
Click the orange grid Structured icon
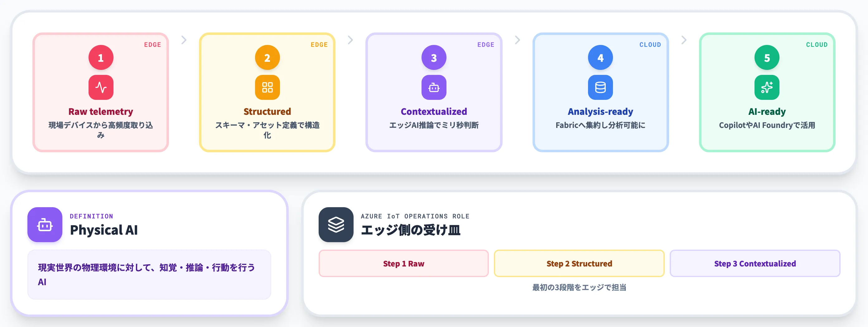point(267,87)
